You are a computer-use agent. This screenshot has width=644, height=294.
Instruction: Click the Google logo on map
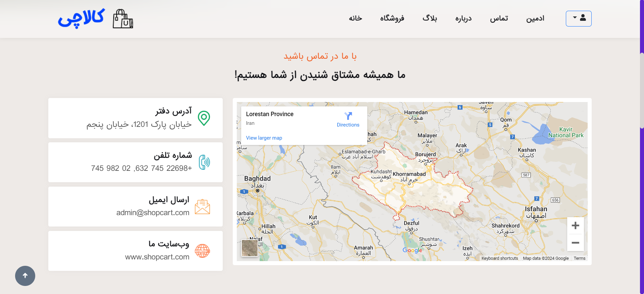coord(413,250)
